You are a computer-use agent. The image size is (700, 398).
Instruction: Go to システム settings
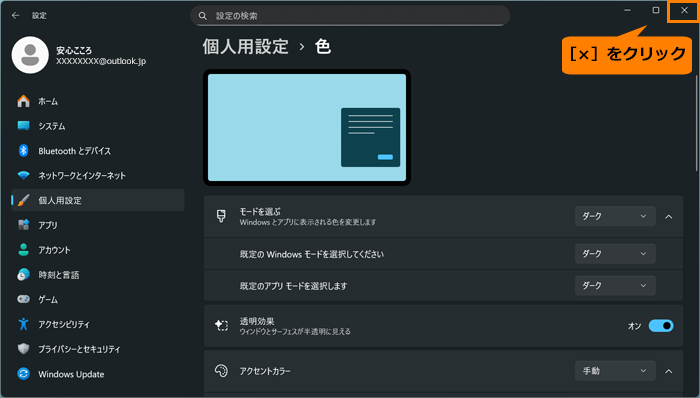(x=98, y=126)
